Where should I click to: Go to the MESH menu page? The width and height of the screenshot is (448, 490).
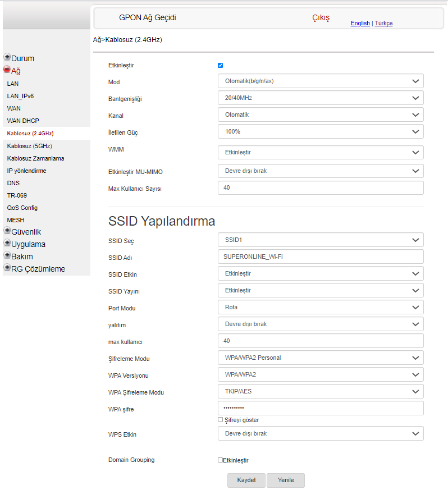(16, 220)
